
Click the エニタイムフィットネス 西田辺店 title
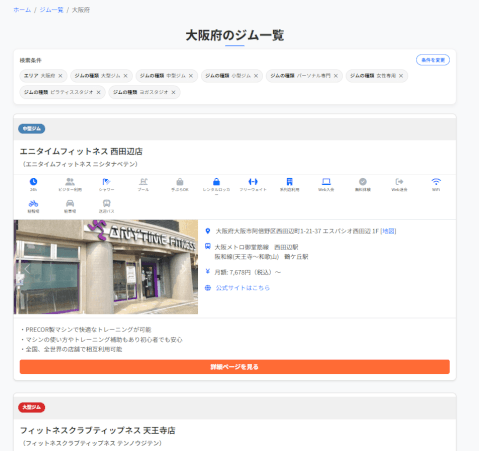(81, 151)
